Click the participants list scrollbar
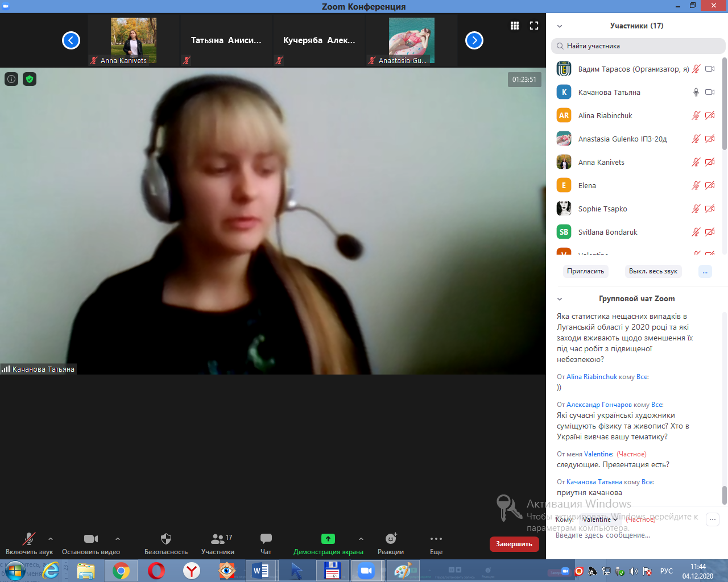This screenshot has height=582, width=728. [725, 103]
